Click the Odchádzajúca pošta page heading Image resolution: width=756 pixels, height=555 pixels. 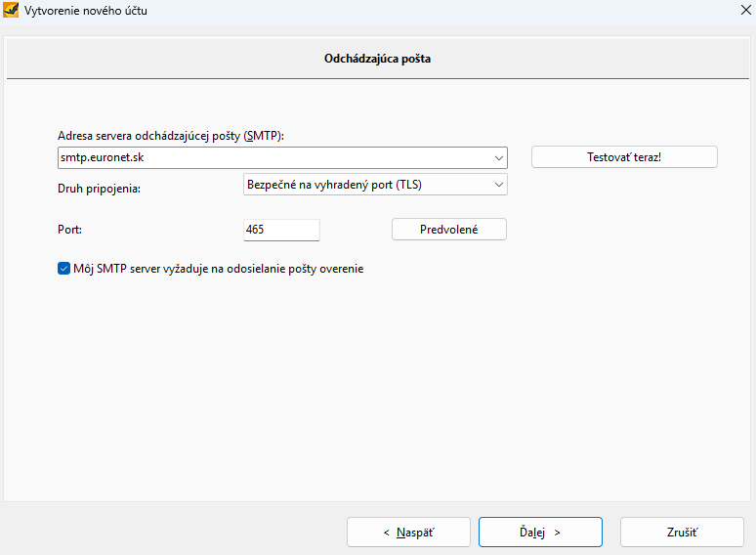(x=378, y=59)
